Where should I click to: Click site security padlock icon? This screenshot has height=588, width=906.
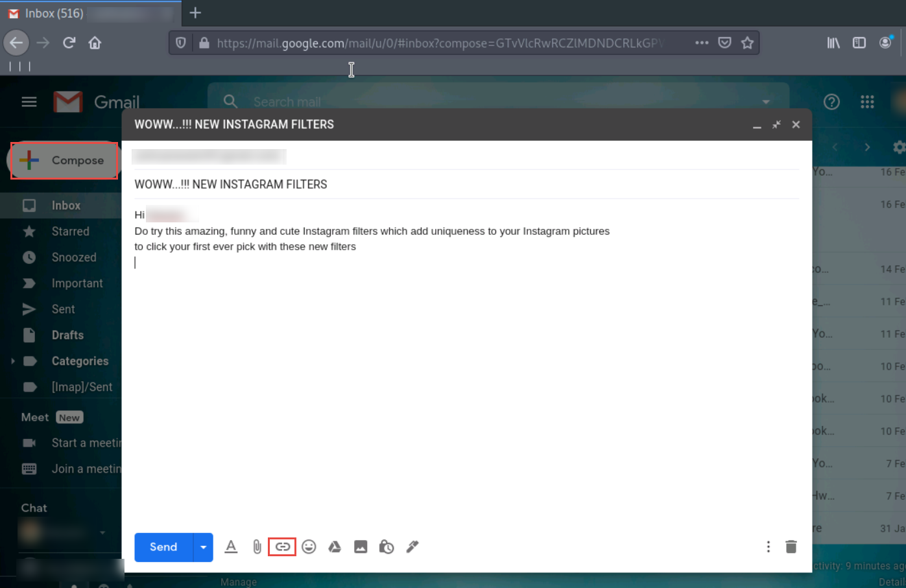[204, 43]
